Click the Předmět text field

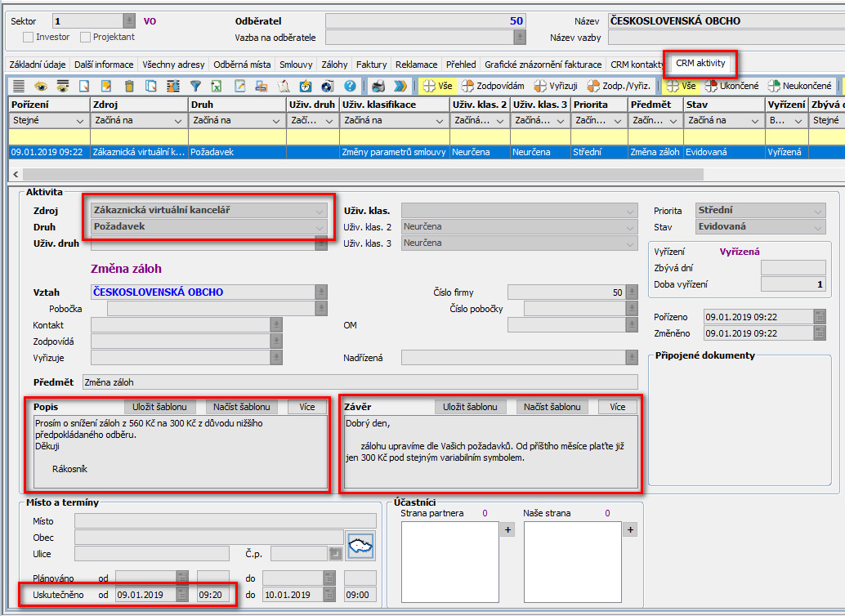pos(360,382)
